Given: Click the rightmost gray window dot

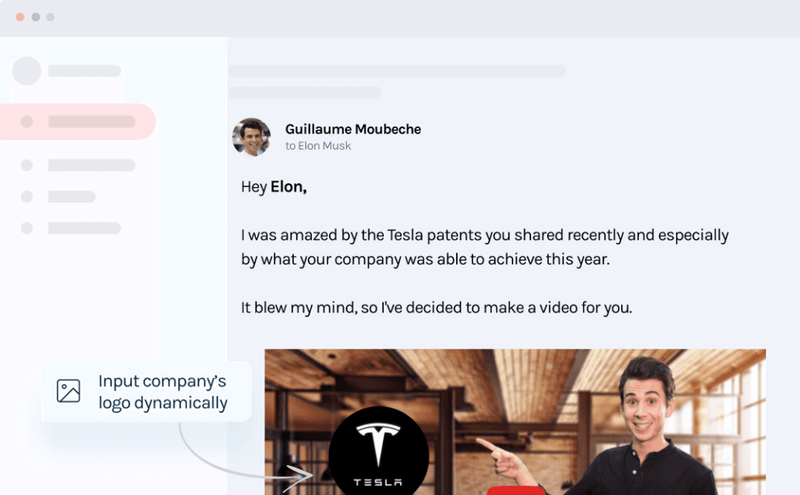Looking at the screenshot, I should (51, 17).
